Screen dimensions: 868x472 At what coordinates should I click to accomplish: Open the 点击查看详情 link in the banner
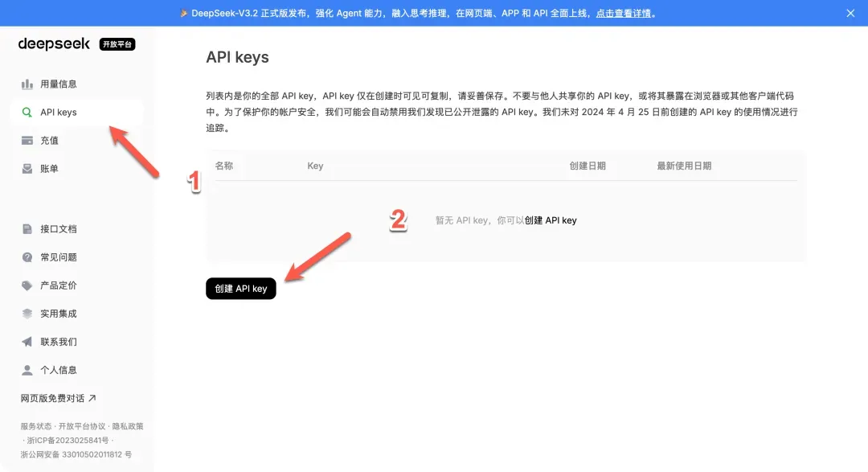point(624,14)
